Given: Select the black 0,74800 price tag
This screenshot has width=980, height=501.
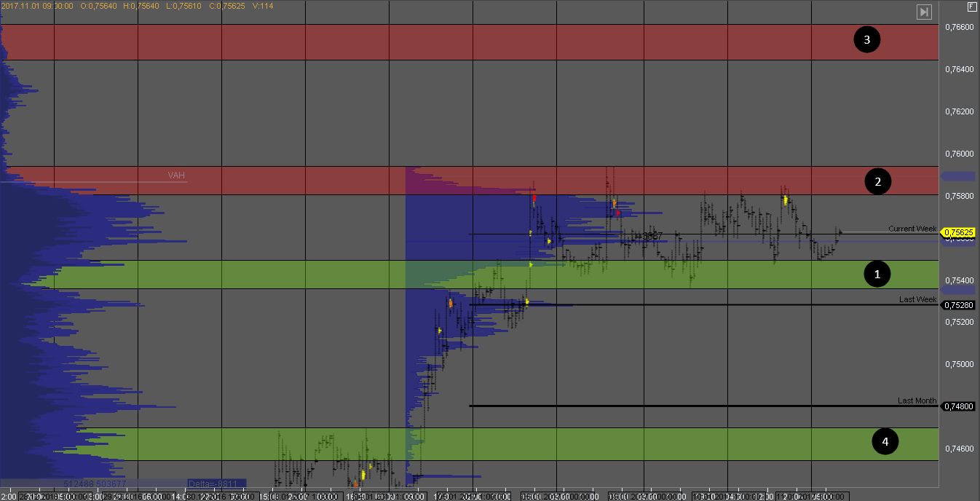Looking at the screenshot, I should [x=958, y=406].
